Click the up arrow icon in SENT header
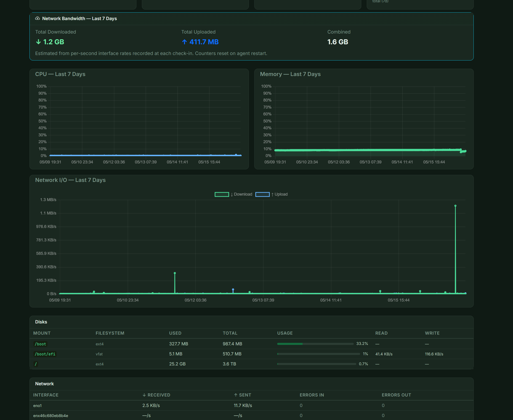The width and height of the screenshot is (513, 420). (x=236, y=395)
